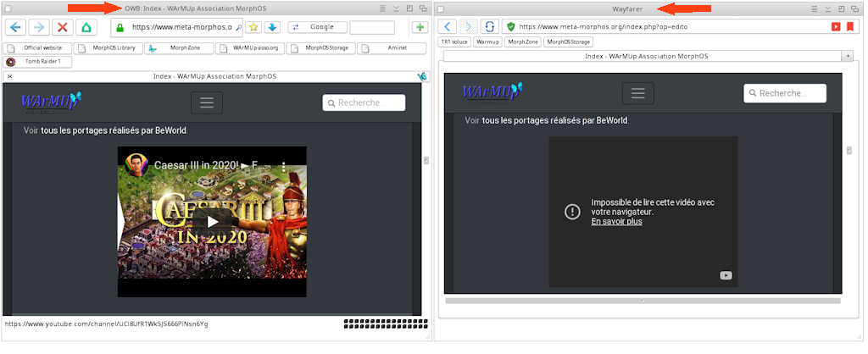Image resolution: width=868 pixels, height=354 pixels.
Task: Open the three-dot menu on the Caesar III video
Action: point(283,165)
